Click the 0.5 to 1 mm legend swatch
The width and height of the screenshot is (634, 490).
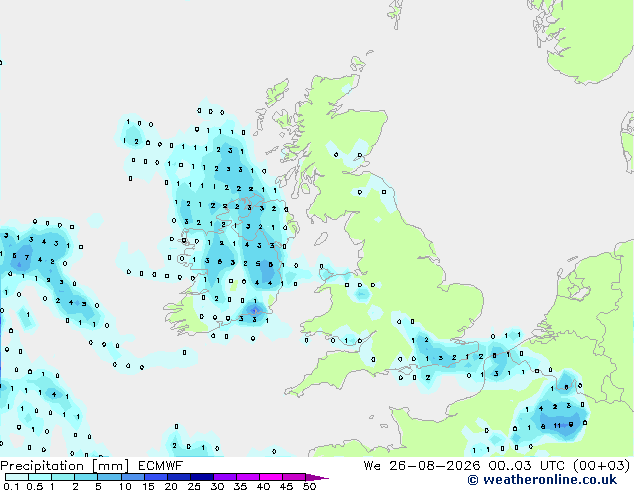[x=40, y=477]
